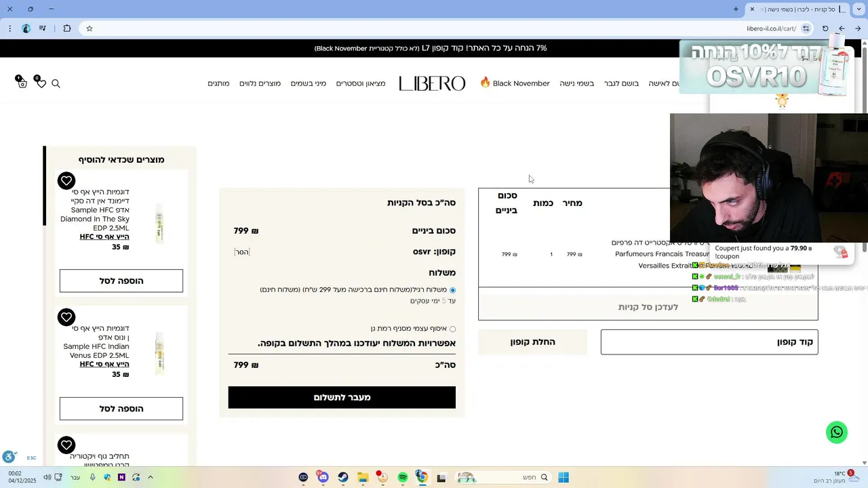Click the microphone icon in system tray

point(92,477)
